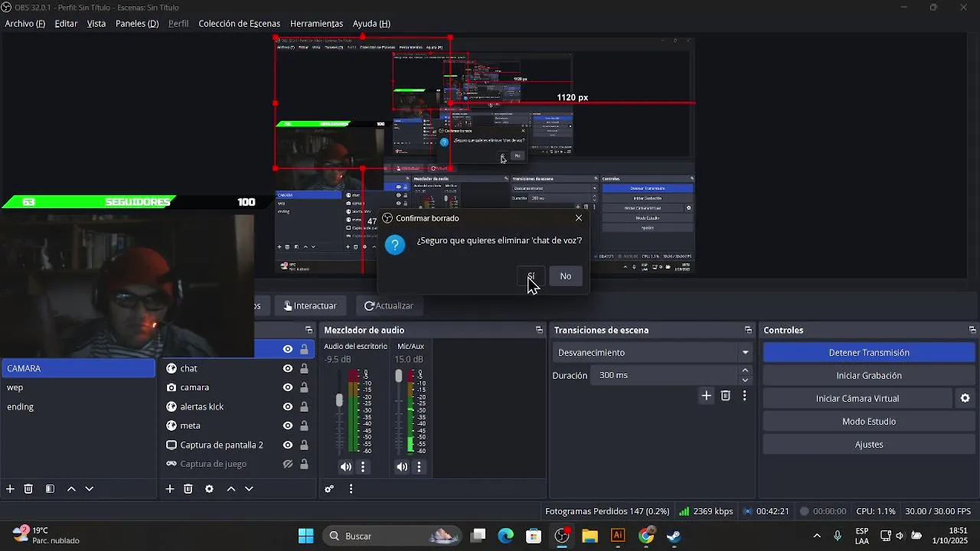Mute Audio del escritorio speaker icon
Screen dimensions: 980x551
[346, 467]
